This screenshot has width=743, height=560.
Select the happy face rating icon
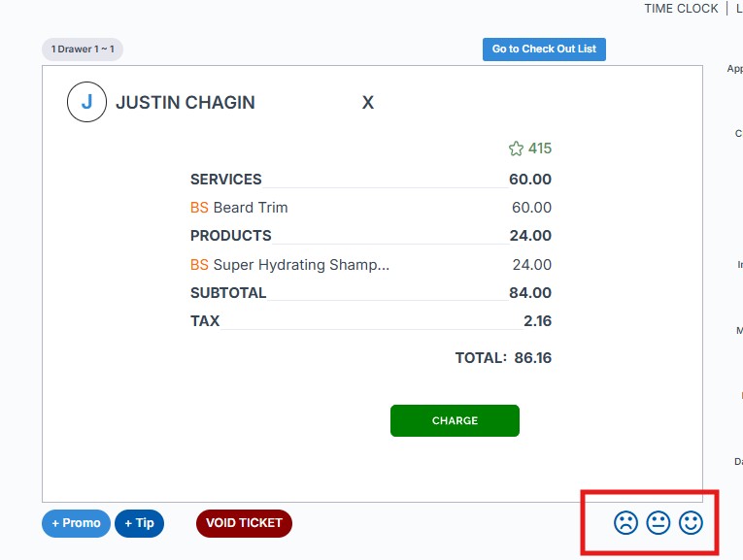click(x=691, y=523)
